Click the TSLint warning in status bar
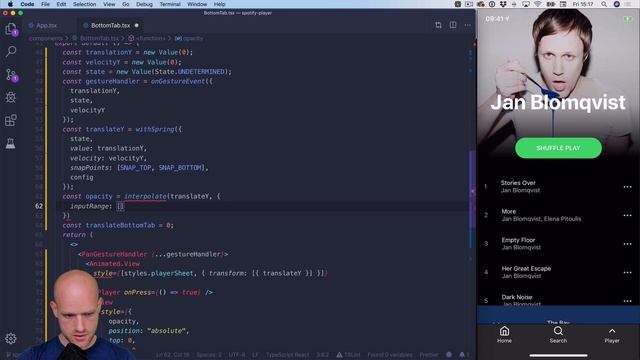The image size is (640, 360). (x=348, y=355)
